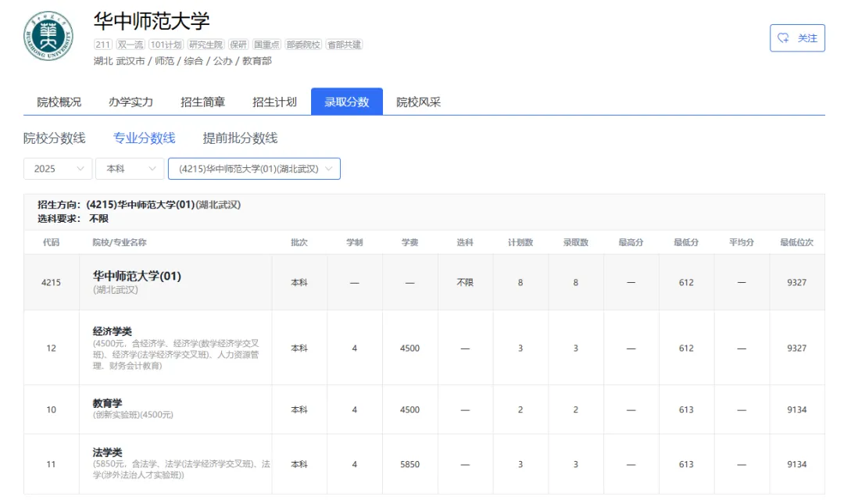Click the 平均分 column header

tap(741, 242)
